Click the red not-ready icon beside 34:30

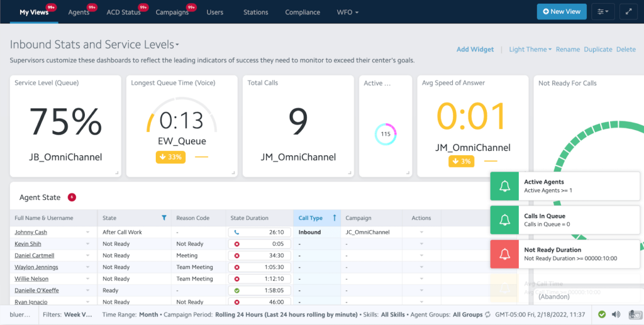point(236,255)
